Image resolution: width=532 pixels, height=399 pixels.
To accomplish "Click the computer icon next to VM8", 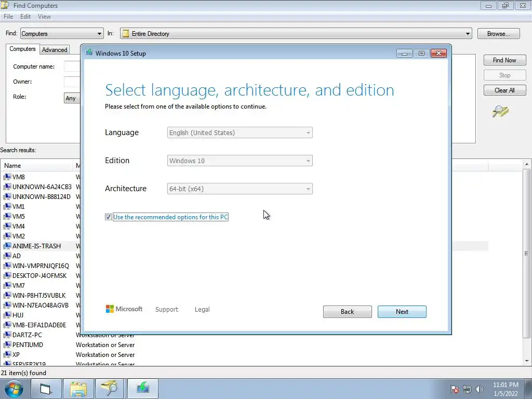I will coord(7,177).
